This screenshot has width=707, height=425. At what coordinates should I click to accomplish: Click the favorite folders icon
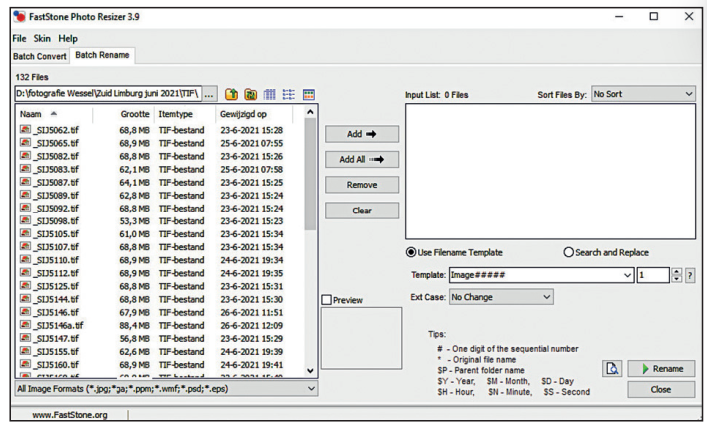point(251,94)
